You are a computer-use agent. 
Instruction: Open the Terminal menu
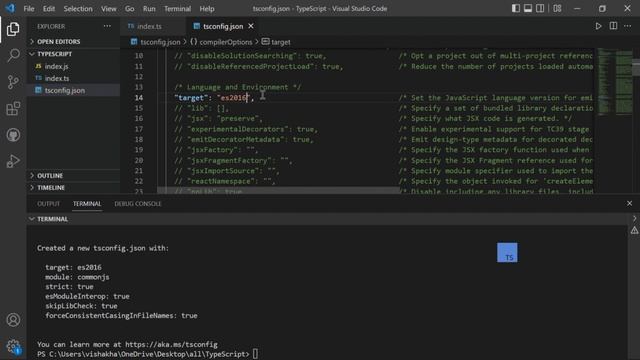(x=178, y=9)
